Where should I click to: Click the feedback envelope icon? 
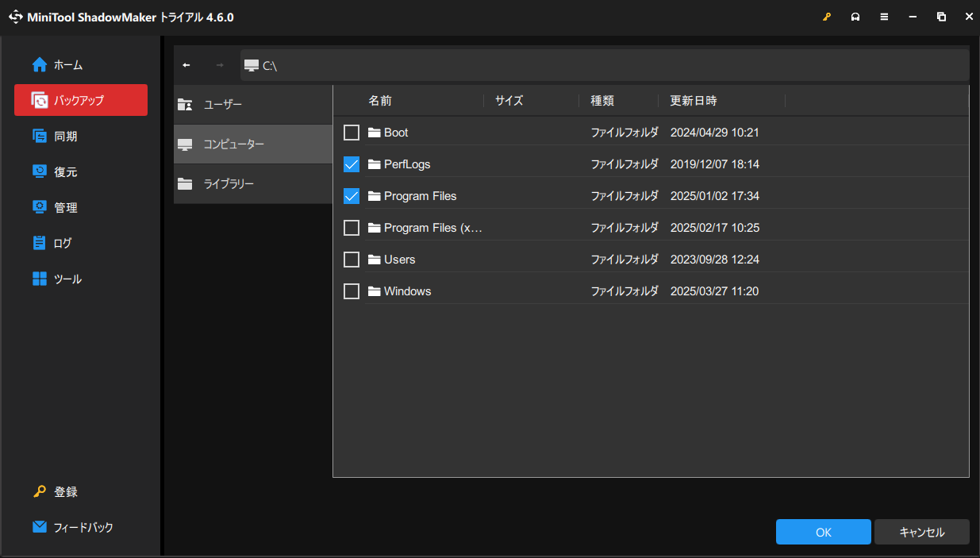click(40, 527)
